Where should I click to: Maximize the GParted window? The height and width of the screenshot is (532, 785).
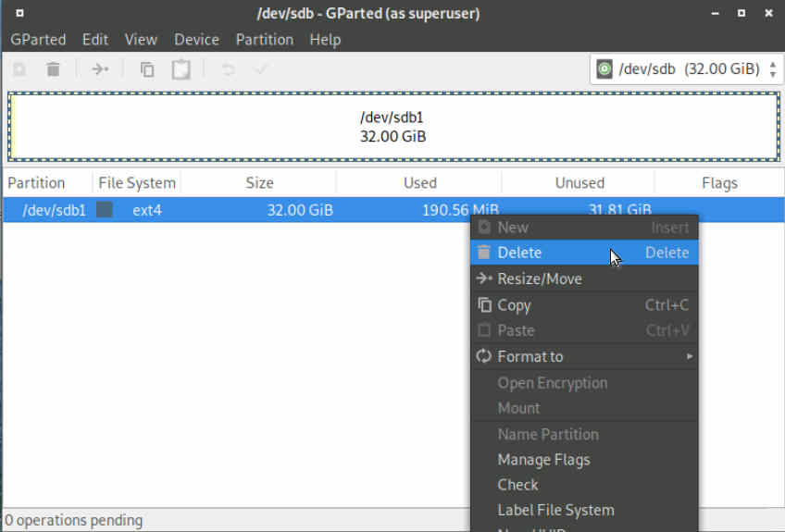click(x=741, y=13)
